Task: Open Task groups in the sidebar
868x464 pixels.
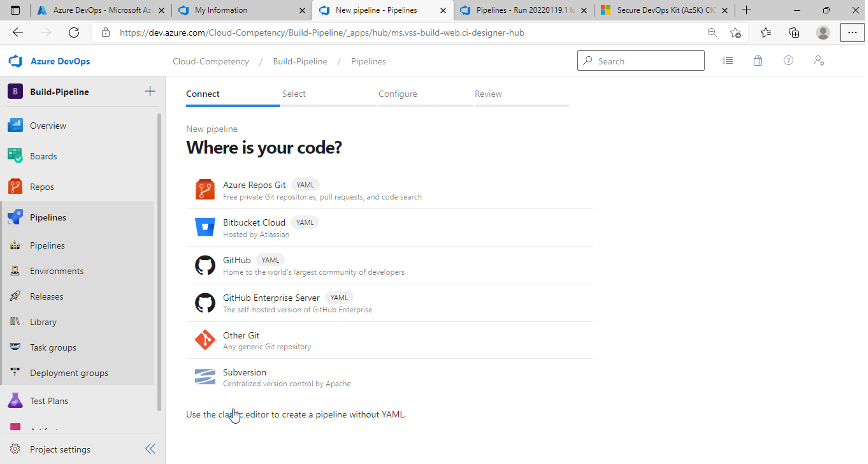Action: point(53,347)
